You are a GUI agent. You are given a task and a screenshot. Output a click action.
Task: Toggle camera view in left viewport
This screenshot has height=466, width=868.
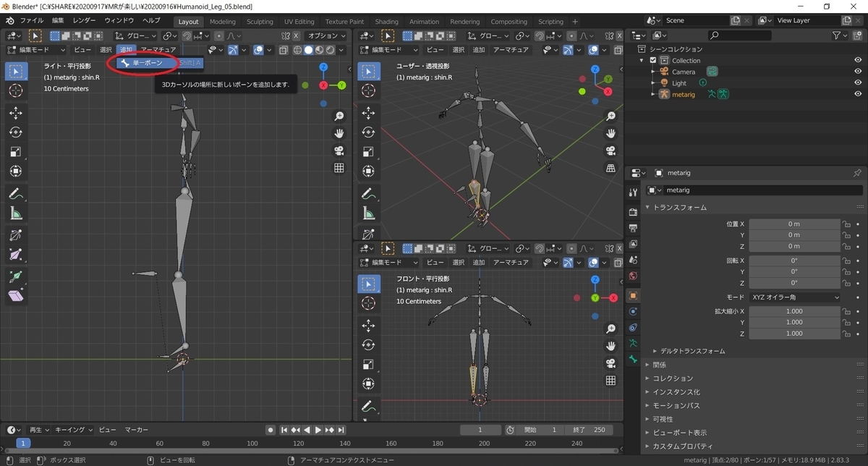pos(339,151)
